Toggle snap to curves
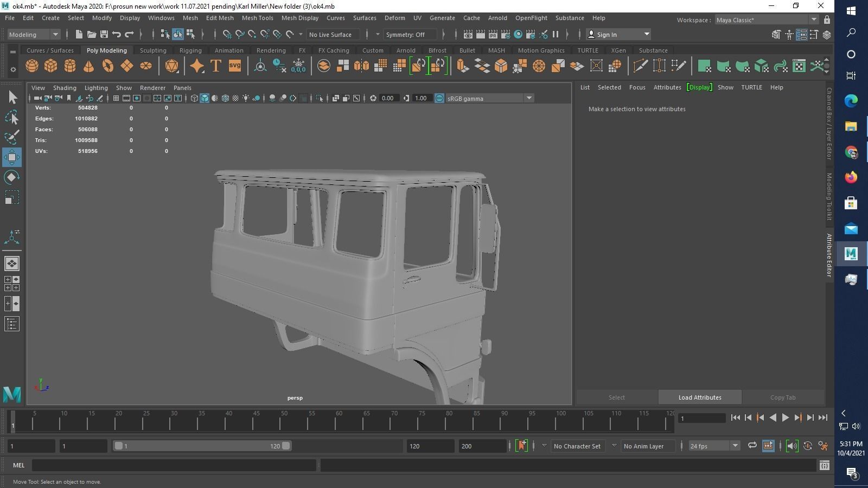868x488 pixels. (240, 34)
